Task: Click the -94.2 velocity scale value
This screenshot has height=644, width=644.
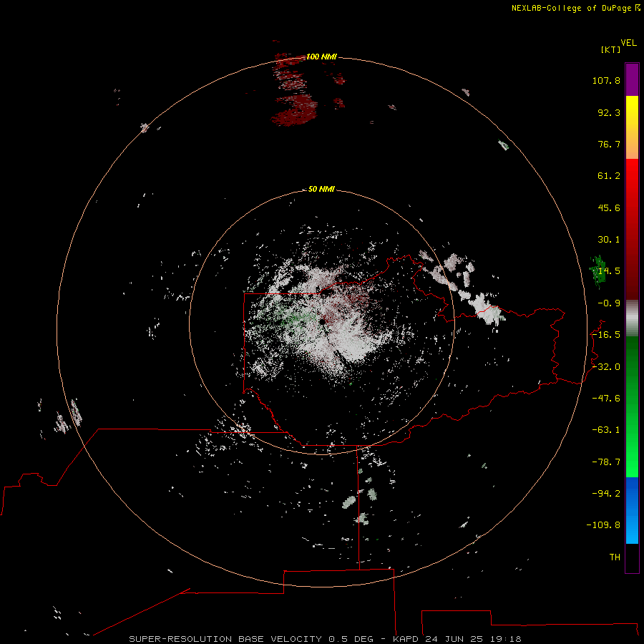Action: [606, 493]
